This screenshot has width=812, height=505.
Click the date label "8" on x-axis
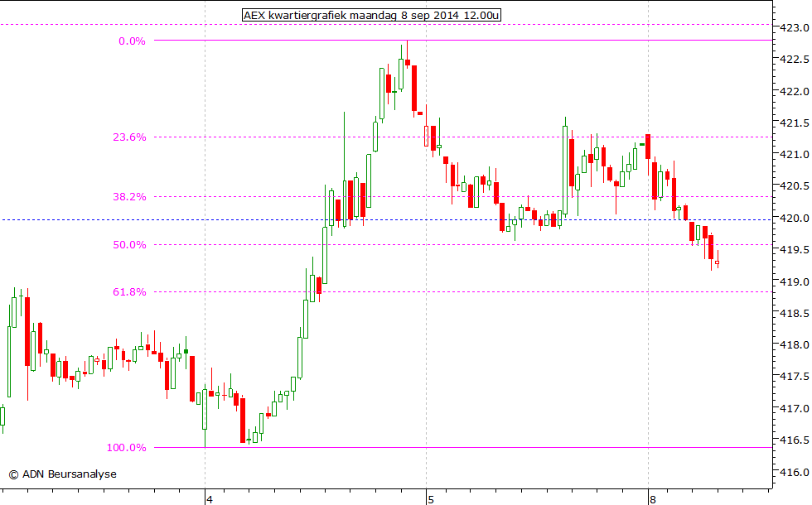click(653, 499)
